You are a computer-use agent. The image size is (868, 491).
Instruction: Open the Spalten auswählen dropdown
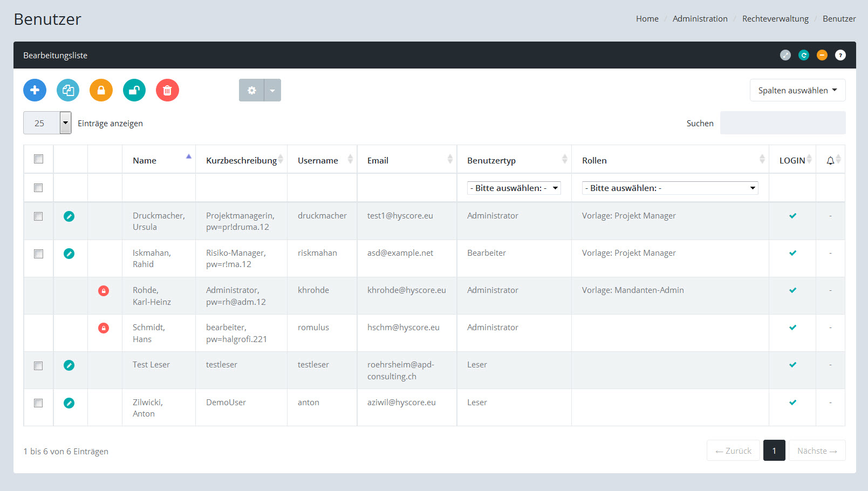pos(797,90)
